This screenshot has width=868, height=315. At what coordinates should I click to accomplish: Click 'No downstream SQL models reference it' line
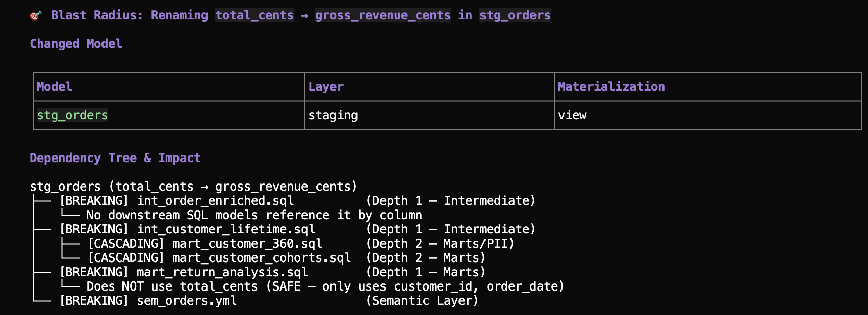[254, 215]
